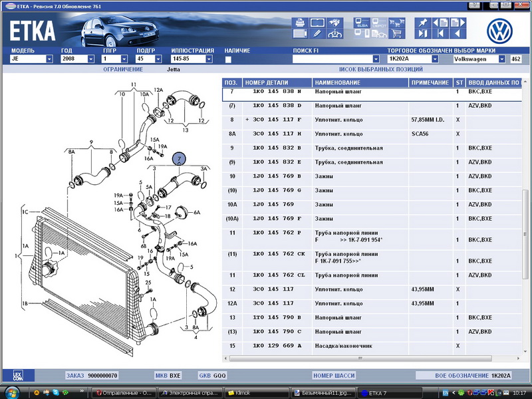Open the Модель dropdown showing JE
532x399 pixels.
[x=49, y=59]
